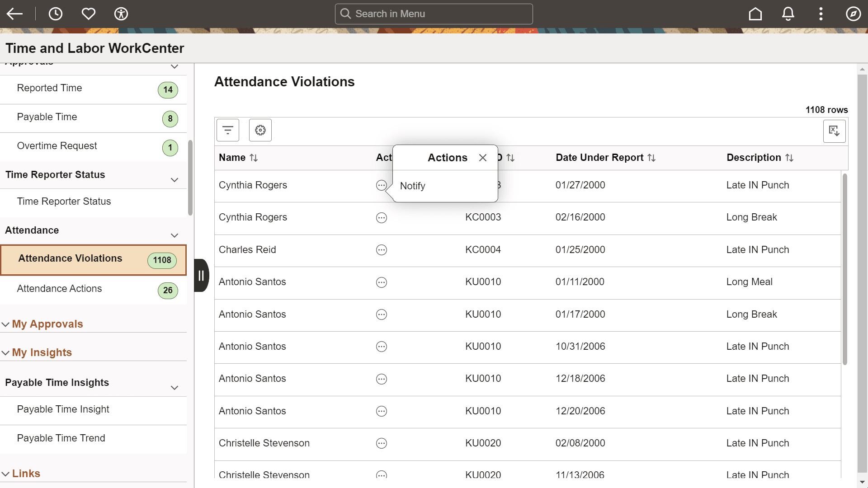The height and width of the screenshot is (488, 868).
Task: Go to the Home page icon
Action: click(755, 14)
